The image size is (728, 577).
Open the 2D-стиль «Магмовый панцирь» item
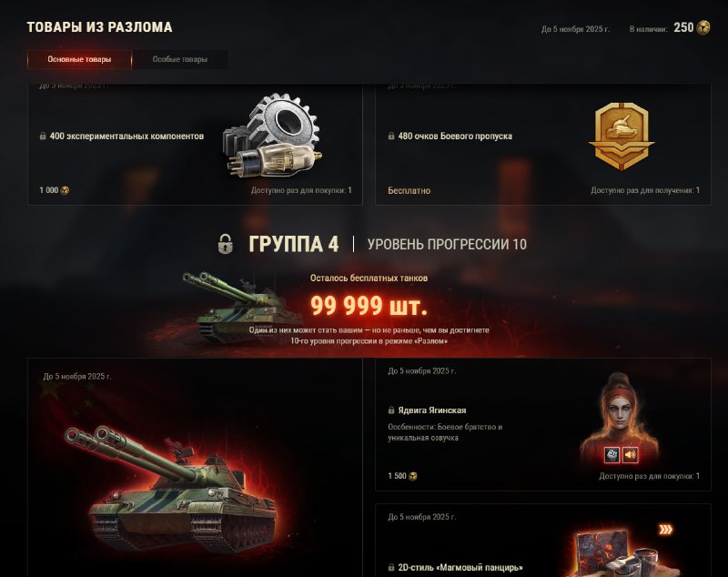[460, 568]
